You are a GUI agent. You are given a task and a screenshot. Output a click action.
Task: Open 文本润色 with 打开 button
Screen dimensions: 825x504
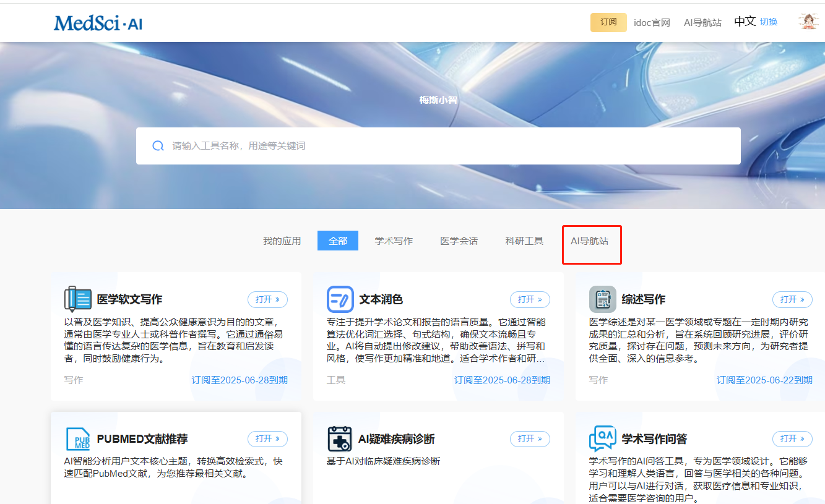coord(530,299)
